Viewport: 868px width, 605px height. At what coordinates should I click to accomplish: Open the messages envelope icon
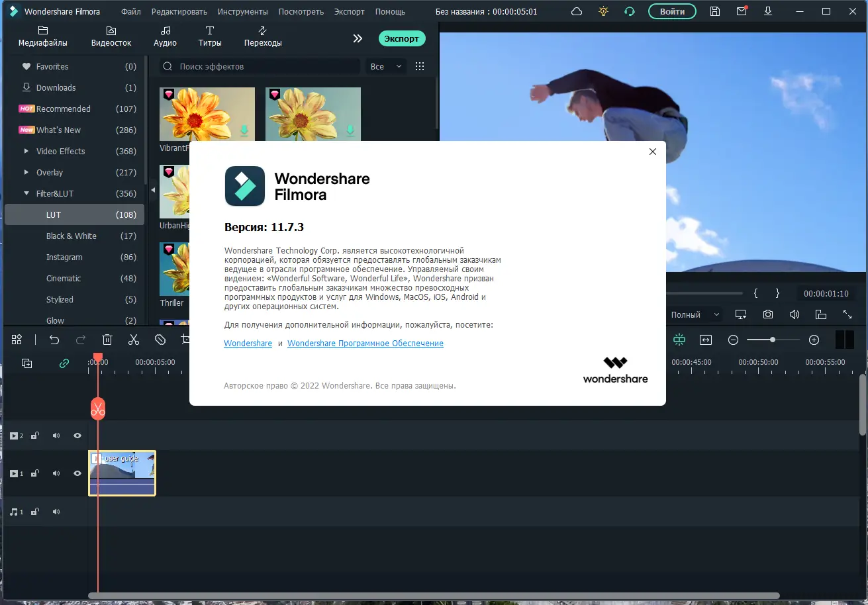coord(742,11)
